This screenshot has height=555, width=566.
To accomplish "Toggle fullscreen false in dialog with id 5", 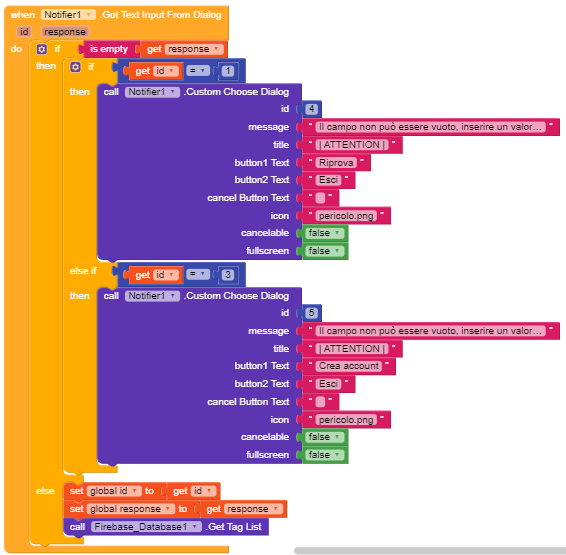I will coord(325,455).
